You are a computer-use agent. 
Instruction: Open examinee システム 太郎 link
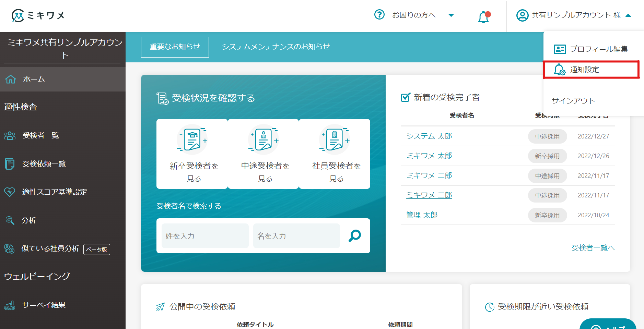[429, 136]
